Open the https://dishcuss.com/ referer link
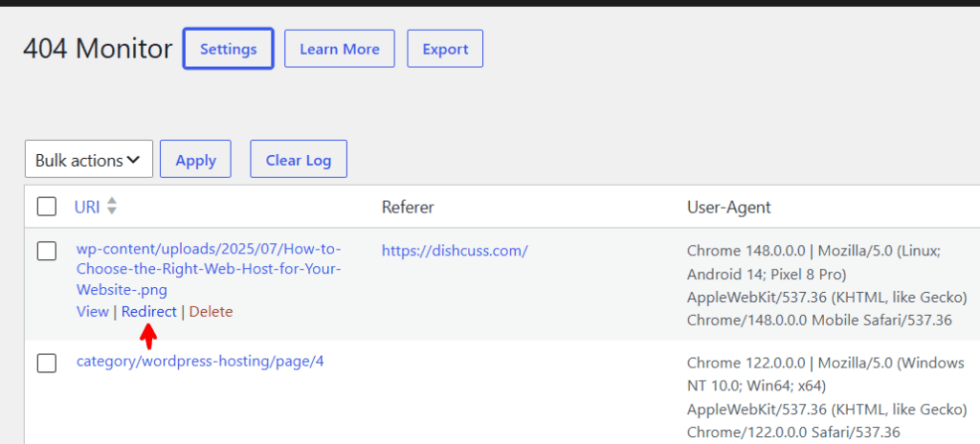 (x=455, y=251)
